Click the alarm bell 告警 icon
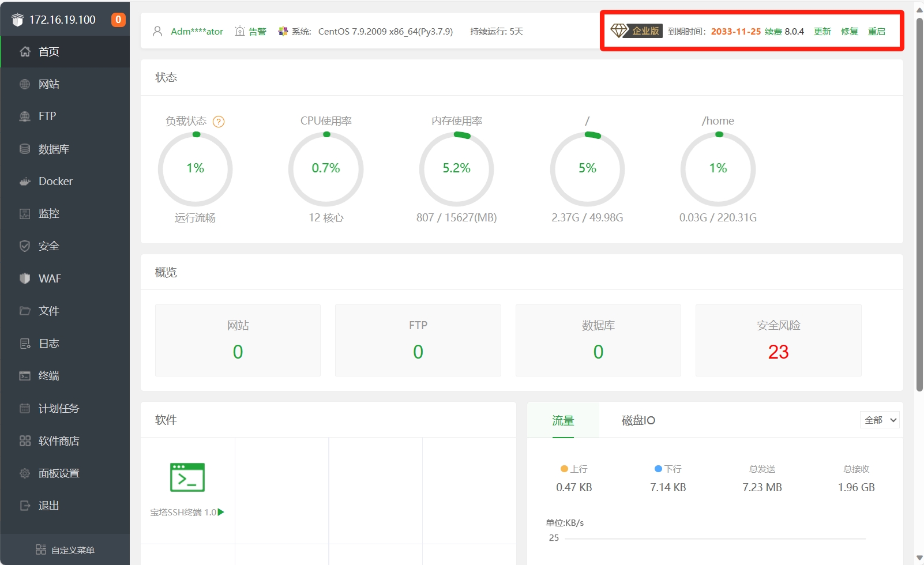 tap(240, 31)
